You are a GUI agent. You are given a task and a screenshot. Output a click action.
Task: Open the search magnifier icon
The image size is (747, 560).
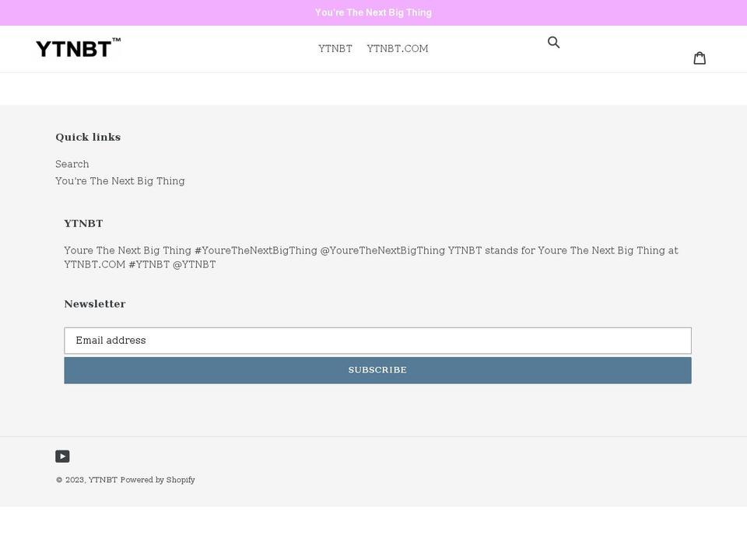pos(553,42)
